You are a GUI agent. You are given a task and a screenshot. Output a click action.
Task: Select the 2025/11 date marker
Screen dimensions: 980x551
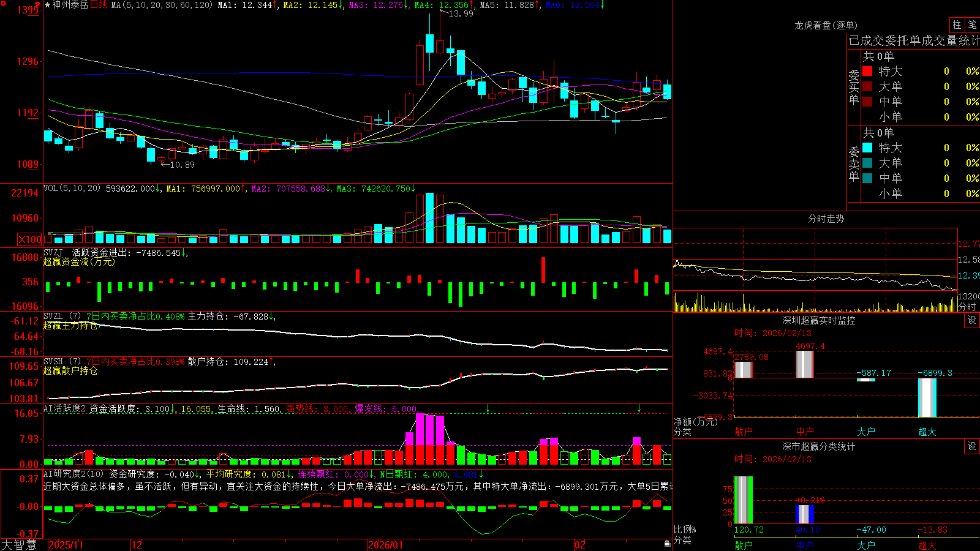pos(66,545)
